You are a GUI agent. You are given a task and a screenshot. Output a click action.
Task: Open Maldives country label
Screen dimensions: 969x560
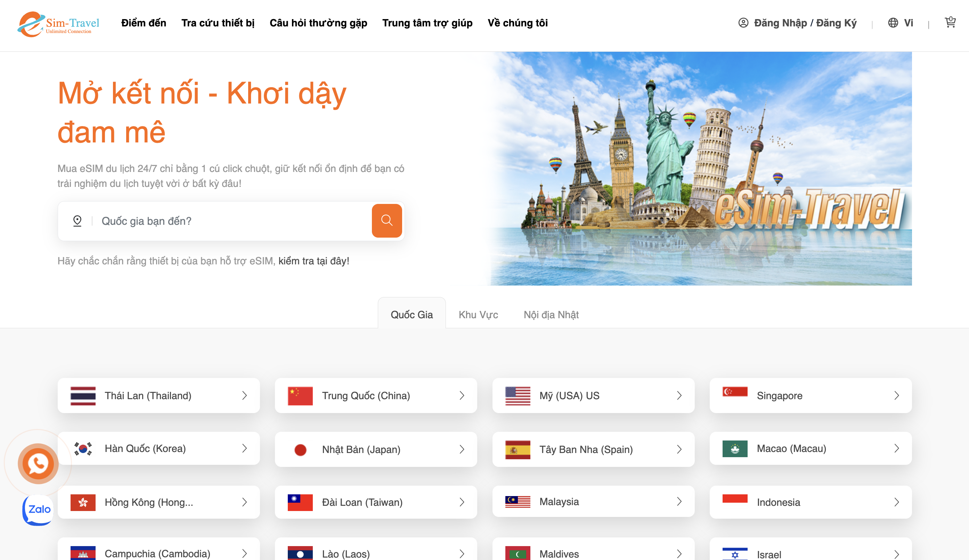click(559, 554)
